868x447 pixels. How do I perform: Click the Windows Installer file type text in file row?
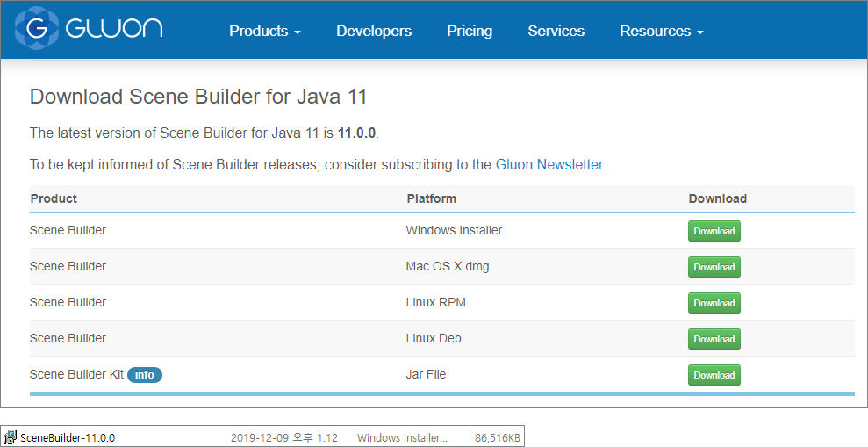(x=402, y=437)
